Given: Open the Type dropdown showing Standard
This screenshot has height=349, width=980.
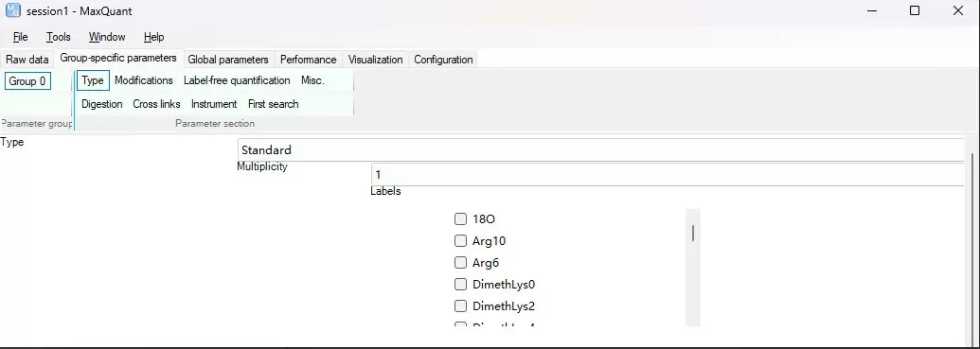Looking at the screenshot, I should point(601,149).
